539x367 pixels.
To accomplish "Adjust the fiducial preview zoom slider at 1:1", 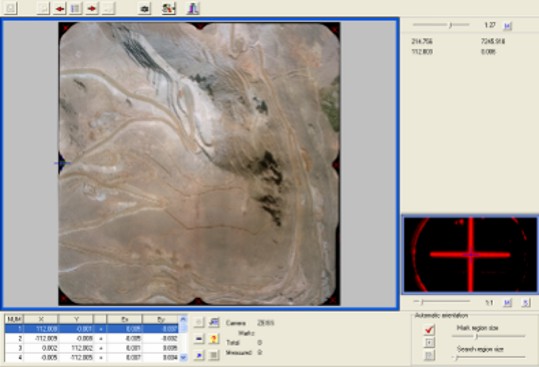I will 442,302.
